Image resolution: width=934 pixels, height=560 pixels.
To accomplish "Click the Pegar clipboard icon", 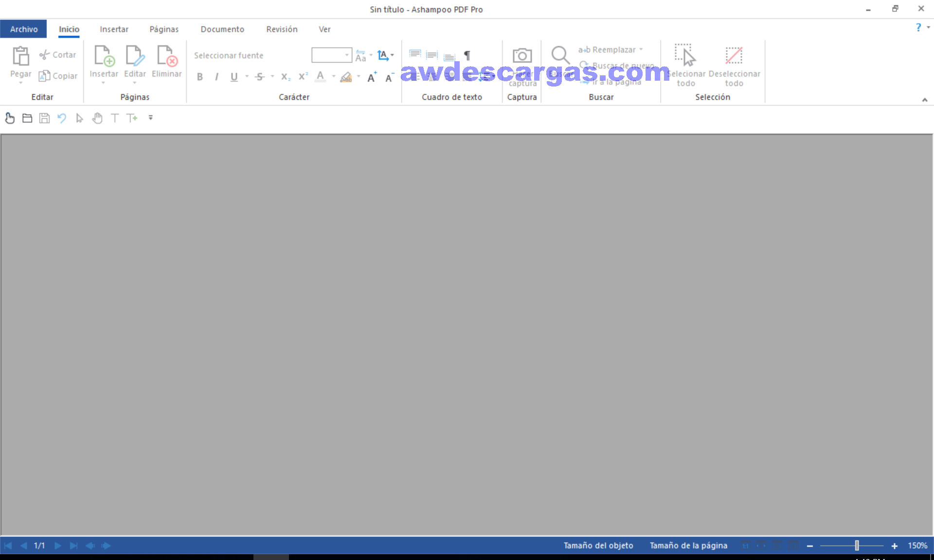I will pyautogui.click(x=20, y=56).
